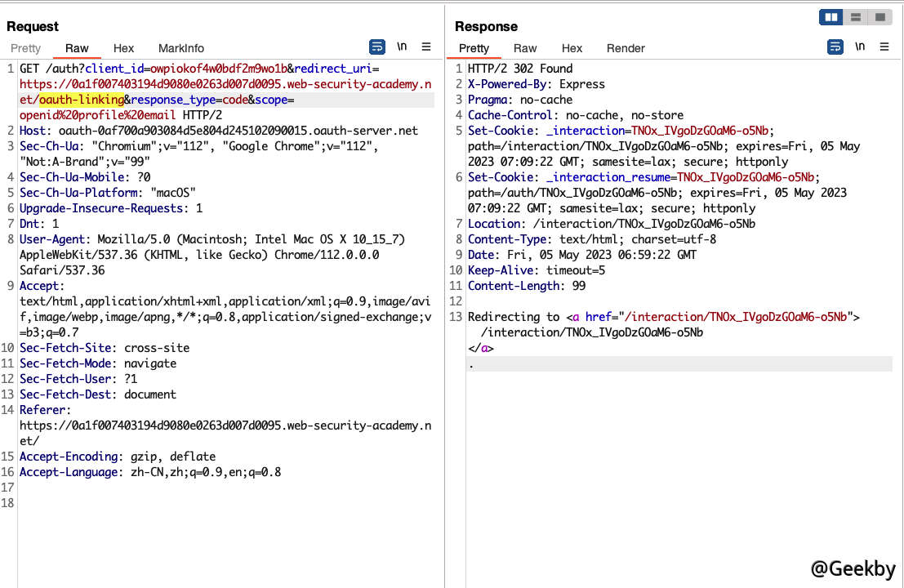
Task: Select the Request Raw tab
Action: (x=77, y=48)
